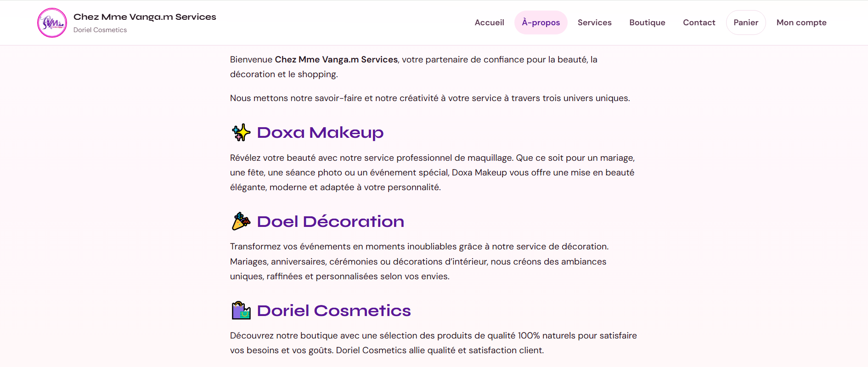This screenshot has height=367, width=868.
Task: Click the shopping bags icon beside Doriel Cosmetics
Action: click(241, 311)
